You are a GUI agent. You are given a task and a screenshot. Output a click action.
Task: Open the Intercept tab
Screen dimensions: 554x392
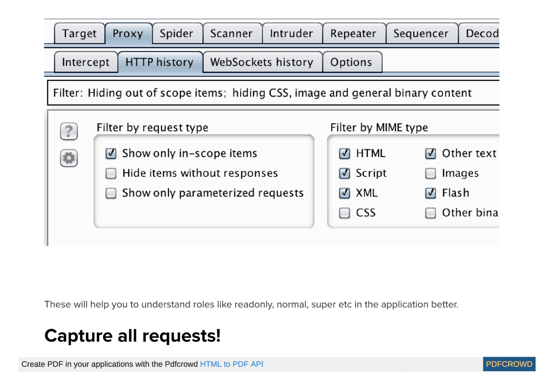(86, 62)
